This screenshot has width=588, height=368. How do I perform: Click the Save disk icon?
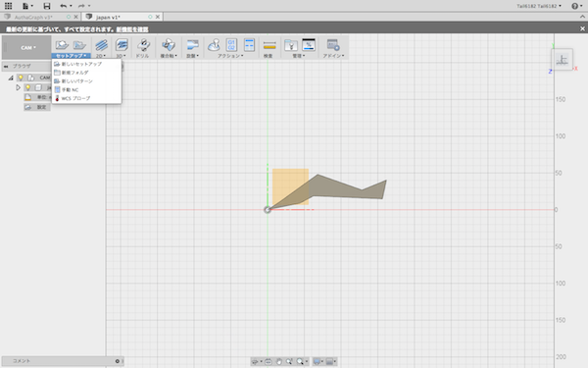pos(46,6)
